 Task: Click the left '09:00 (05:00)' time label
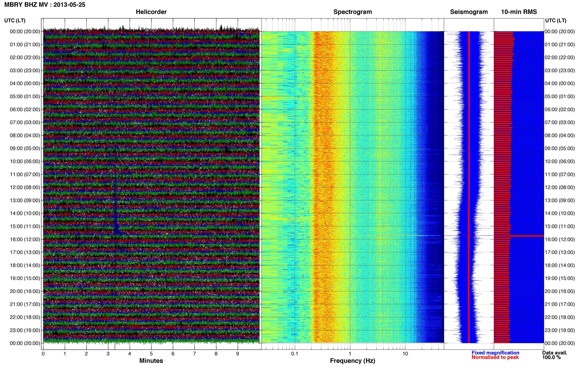[x=25, y=148]
